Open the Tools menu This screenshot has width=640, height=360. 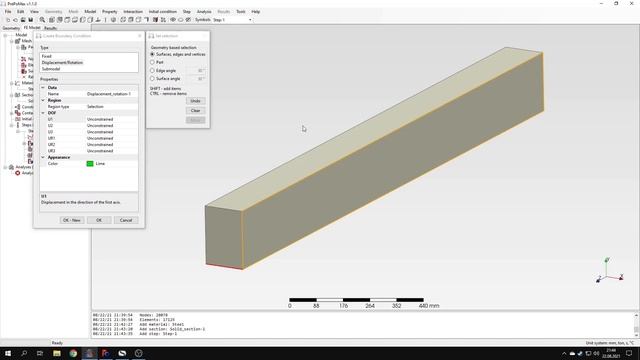click(x=241, y=11)
